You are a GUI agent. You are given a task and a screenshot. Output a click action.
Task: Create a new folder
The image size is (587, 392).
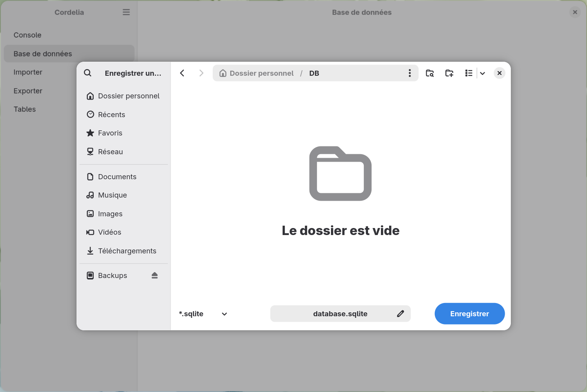[449, 73]
